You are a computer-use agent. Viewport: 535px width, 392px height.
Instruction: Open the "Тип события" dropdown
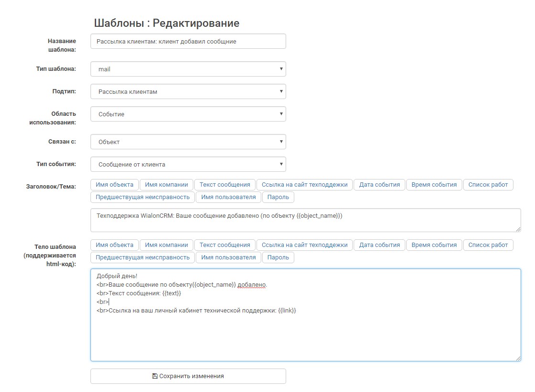188,164
